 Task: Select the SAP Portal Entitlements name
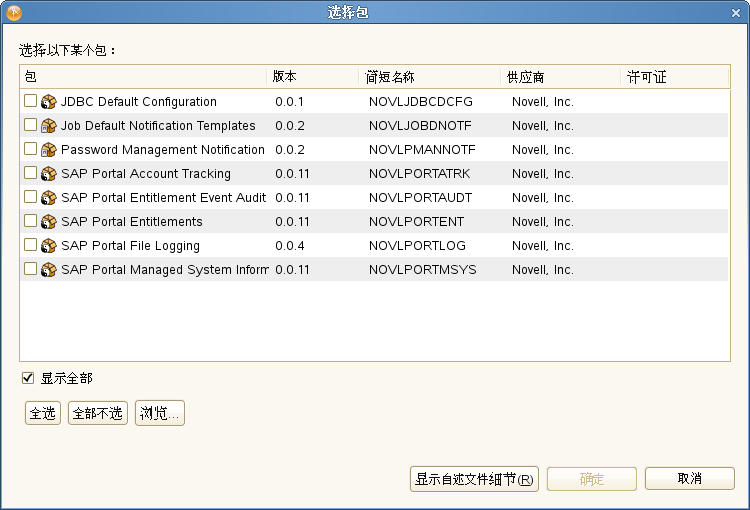132,222
